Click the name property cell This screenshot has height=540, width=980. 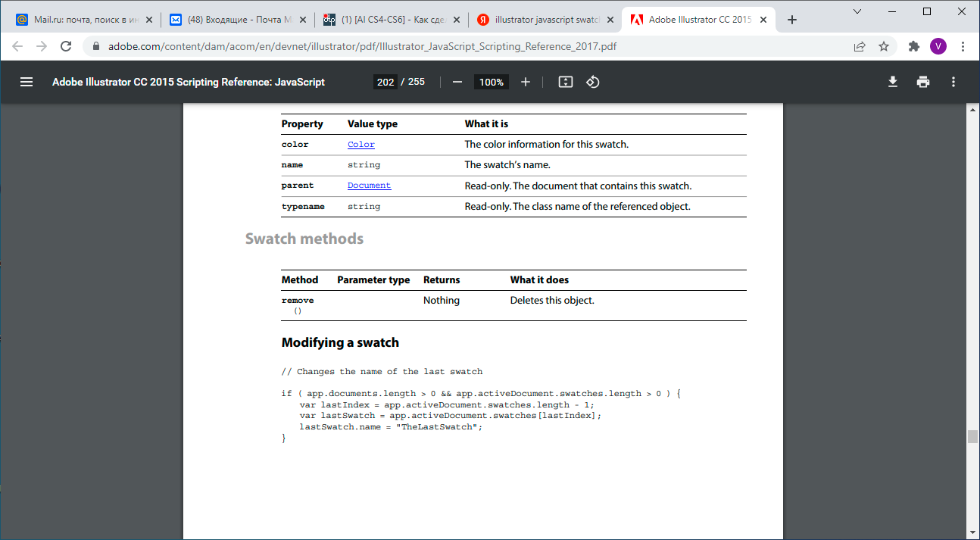292,164
